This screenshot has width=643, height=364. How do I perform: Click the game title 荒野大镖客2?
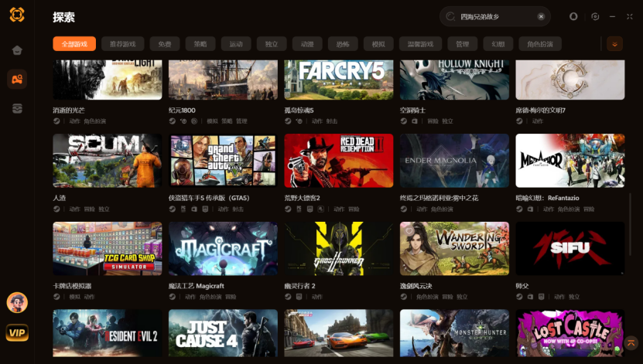[303, 198]
